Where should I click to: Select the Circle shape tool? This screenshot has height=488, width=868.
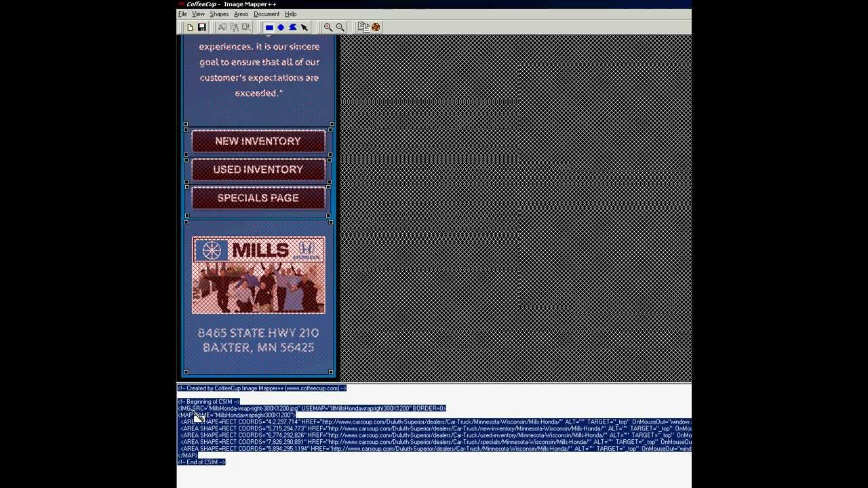pos(281,27)
